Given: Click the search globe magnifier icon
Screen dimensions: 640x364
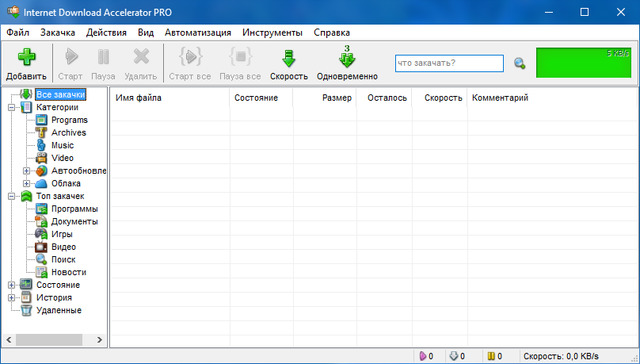Looking at the screenshot, I should pos(520,63).
